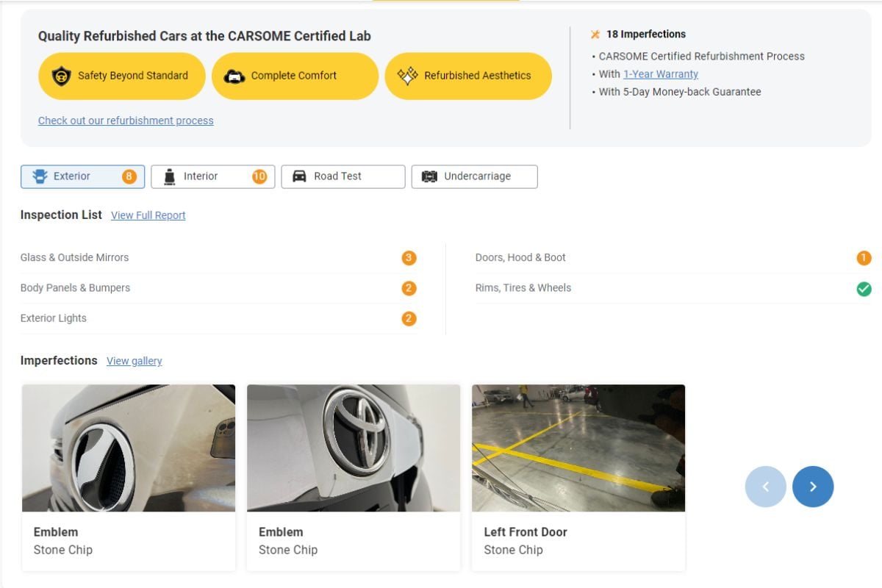Click the orange 1 badge on Doors, Hood & Boot
This screenshot has height=588, width=882.
pyautogui.click(x=863, y=258)
